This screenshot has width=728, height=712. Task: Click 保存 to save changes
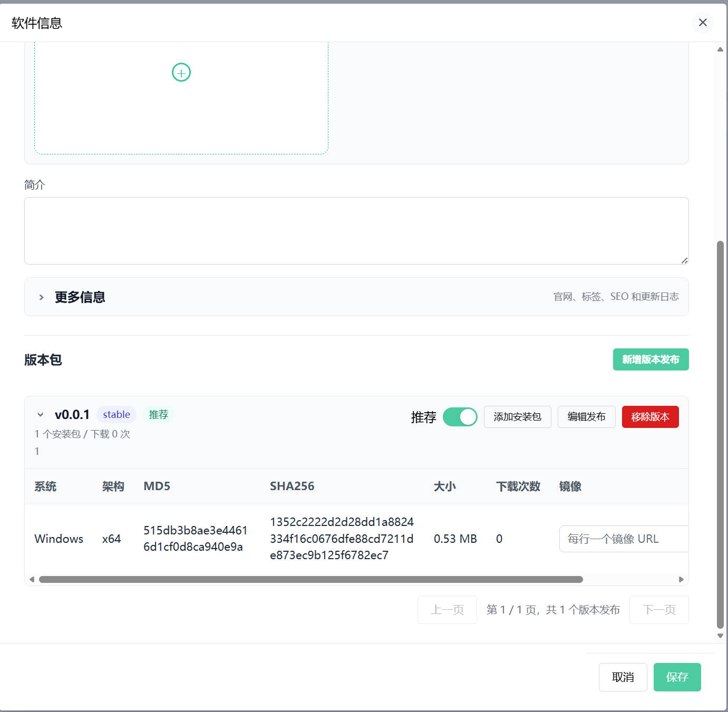[677, 677]
